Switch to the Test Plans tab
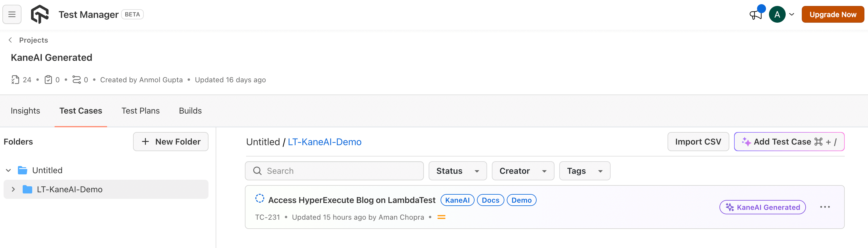This screenshot has height=248, width=868. [140, 111]
